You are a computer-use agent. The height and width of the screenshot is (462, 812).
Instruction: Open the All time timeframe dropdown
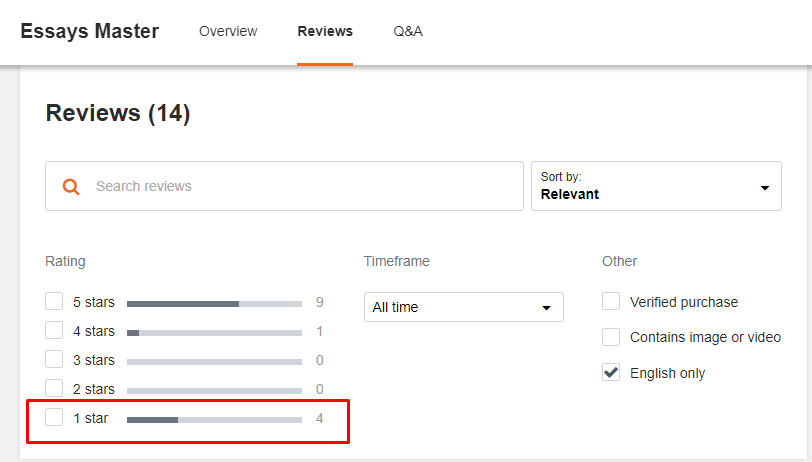pos(463,307)
